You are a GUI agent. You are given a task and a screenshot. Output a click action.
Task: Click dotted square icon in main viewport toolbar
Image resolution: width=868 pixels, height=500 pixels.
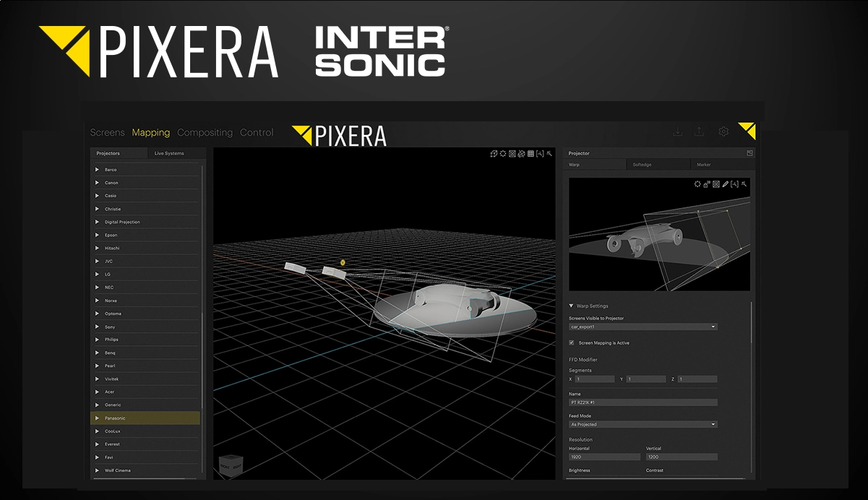pos(512,153)
